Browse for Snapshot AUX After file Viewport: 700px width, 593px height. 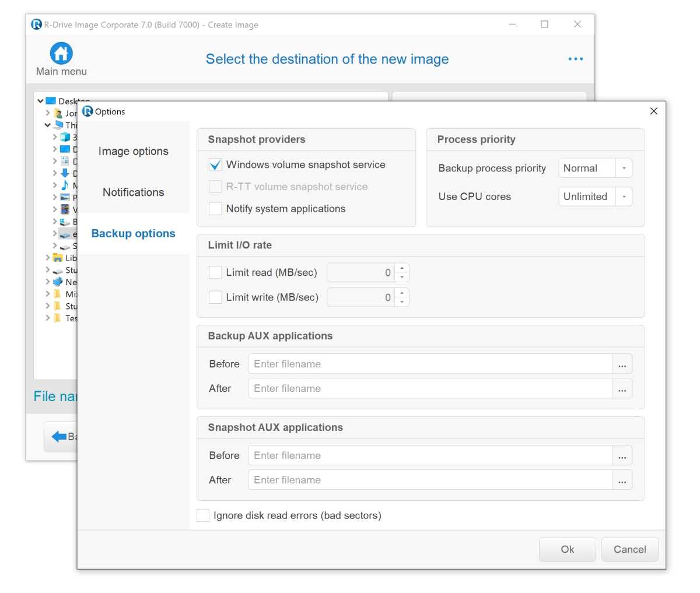tap(622, 480)
